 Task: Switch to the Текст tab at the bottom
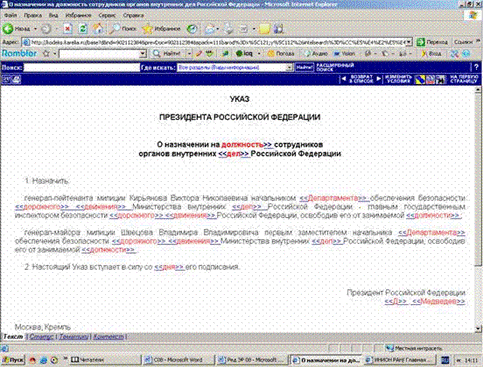pos(13,337)
